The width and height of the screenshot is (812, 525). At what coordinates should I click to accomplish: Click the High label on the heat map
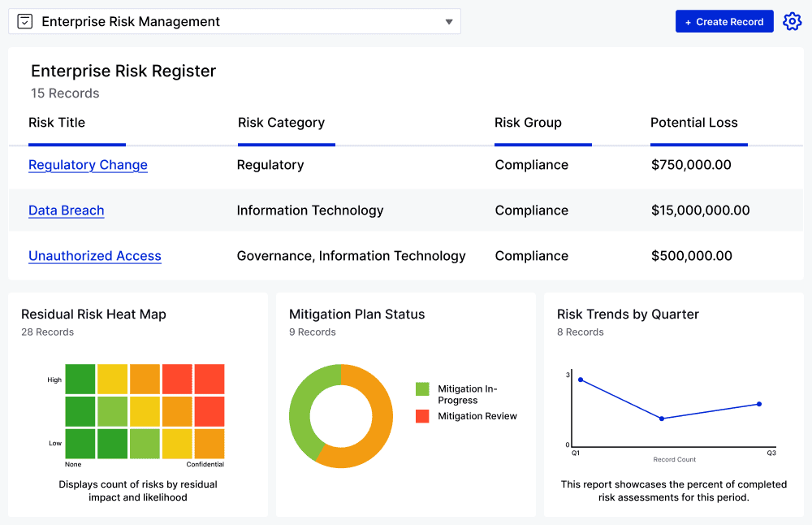click(x=54, y=380)
